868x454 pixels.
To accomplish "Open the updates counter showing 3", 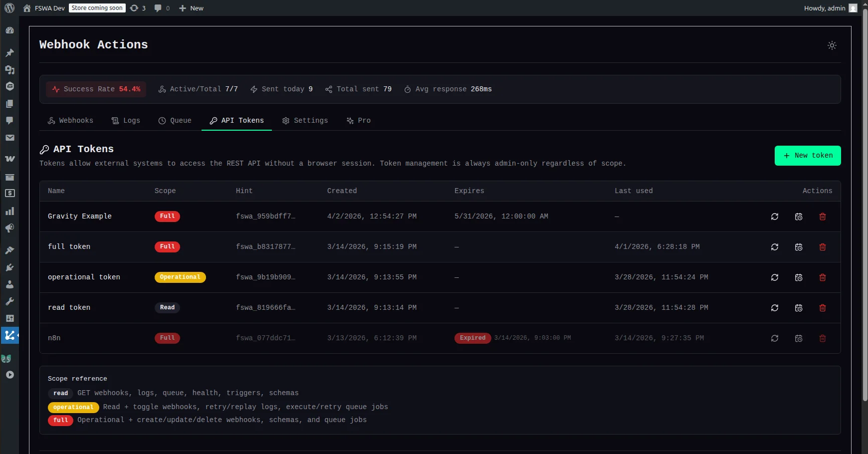I will coord(138,8).
